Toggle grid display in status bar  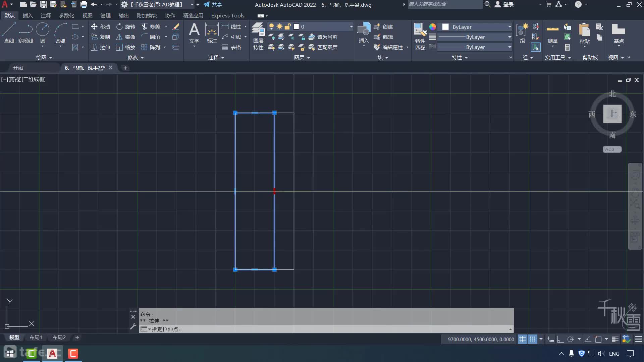(523, 339)
